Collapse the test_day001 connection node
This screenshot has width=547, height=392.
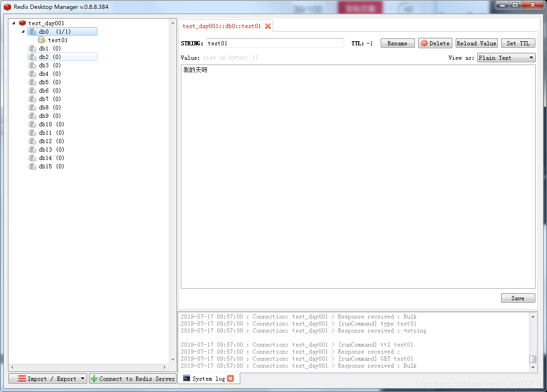click(14, 23)
